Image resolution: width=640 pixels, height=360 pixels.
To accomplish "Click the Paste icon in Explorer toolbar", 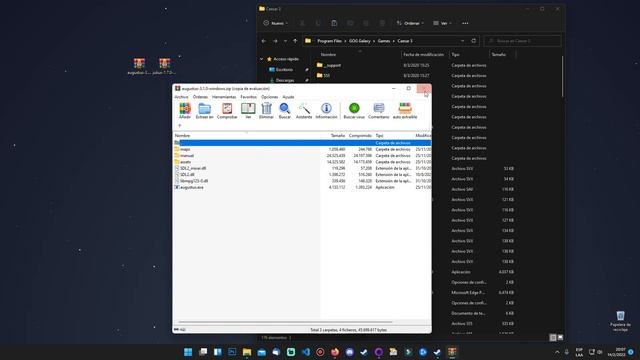I will 334,23.
